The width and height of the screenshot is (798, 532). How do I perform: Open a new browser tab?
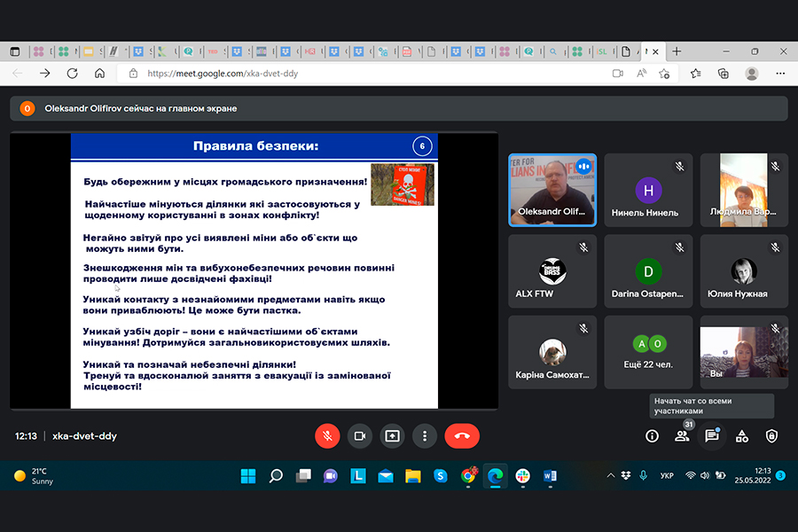[x=677, y=51]
